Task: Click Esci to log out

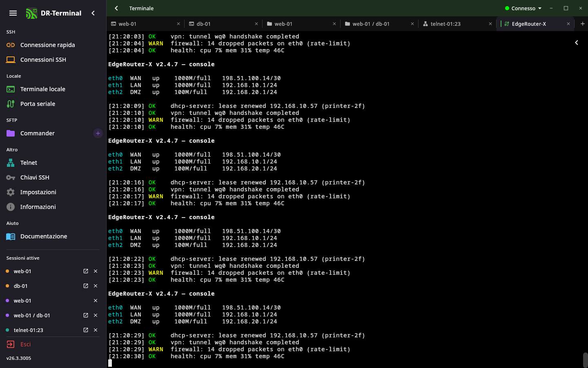Action: pos(53,344)
